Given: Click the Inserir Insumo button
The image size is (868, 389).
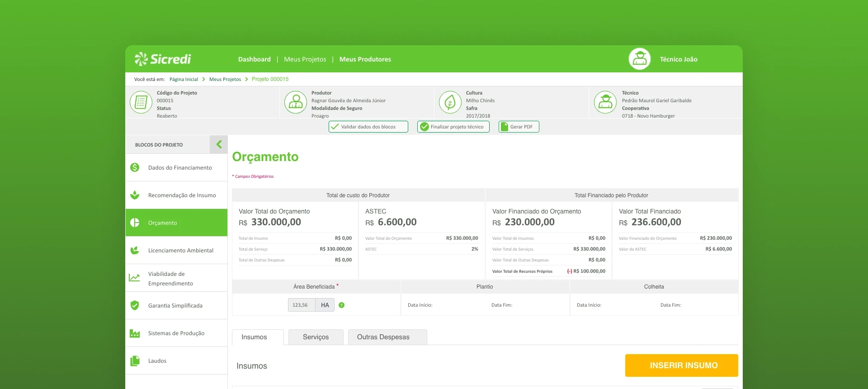Looking at the screenshot, I should pyautogui.click(x=682, y=365).
